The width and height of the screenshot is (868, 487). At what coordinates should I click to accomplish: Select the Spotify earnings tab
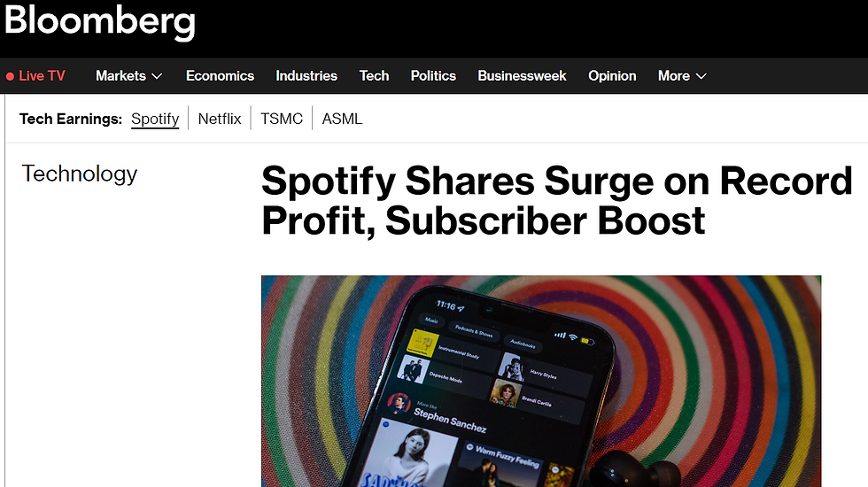[155, 119]
